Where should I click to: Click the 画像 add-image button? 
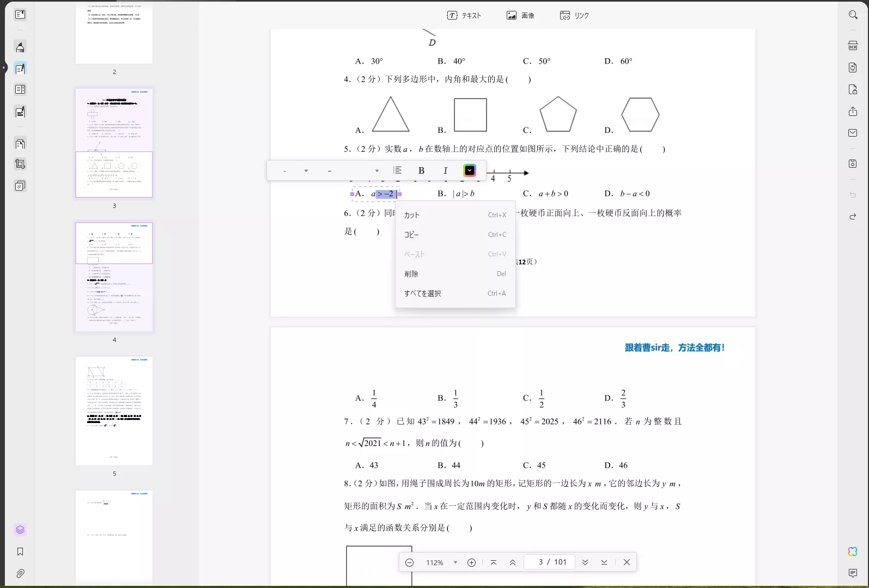coord(520,15)
